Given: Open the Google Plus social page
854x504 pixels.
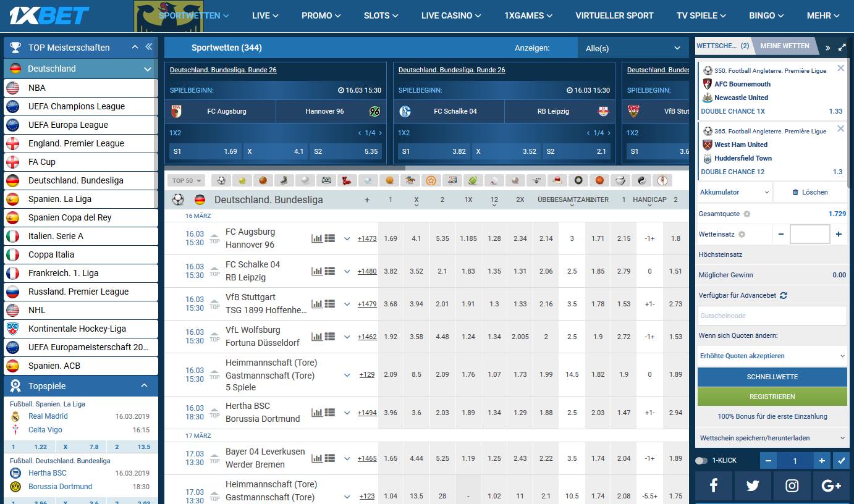Looking at the screenshot, I should 831,486.
